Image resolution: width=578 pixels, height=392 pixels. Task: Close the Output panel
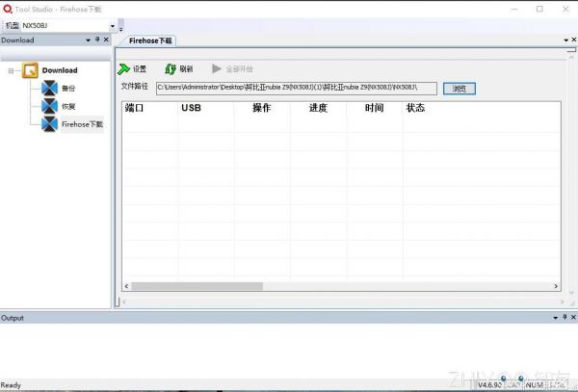tap(572, 317)
